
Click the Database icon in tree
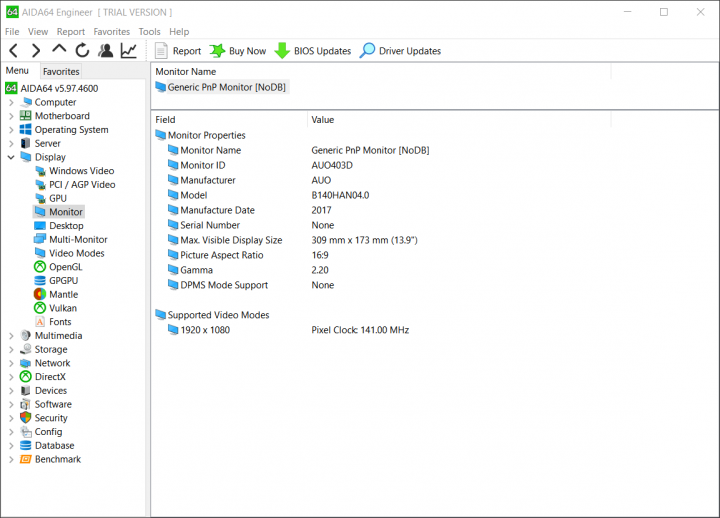pyautogui.click(x=26, y=445)
